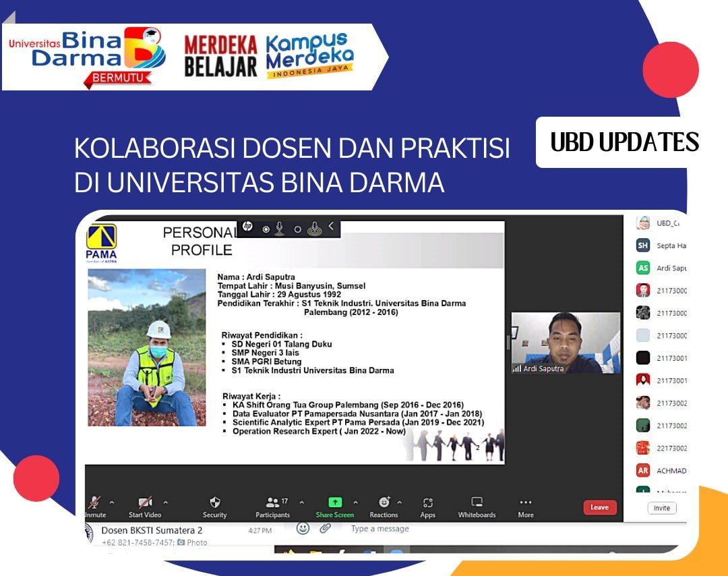Image resolution: width=728 pixels, height=576 pixels.
Task: Click the paperclip attachment icon
Action: tap(325, 528)
